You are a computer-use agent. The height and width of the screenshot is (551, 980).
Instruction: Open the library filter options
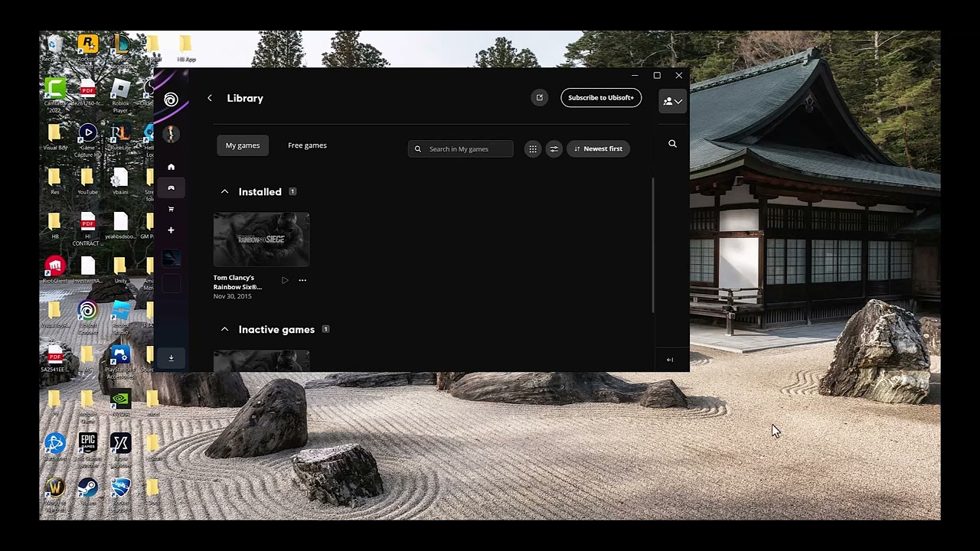(554, 148)
